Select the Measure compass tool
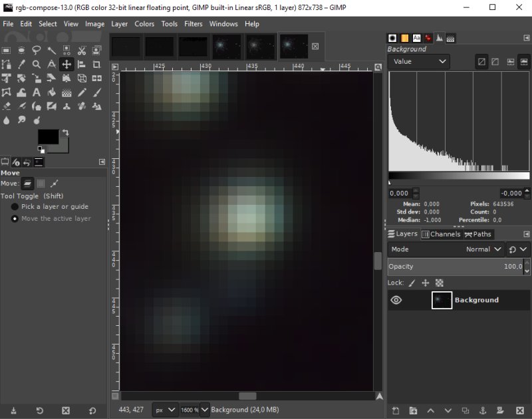532x419 pixels. pyautogui.click(x=52, y=65)
